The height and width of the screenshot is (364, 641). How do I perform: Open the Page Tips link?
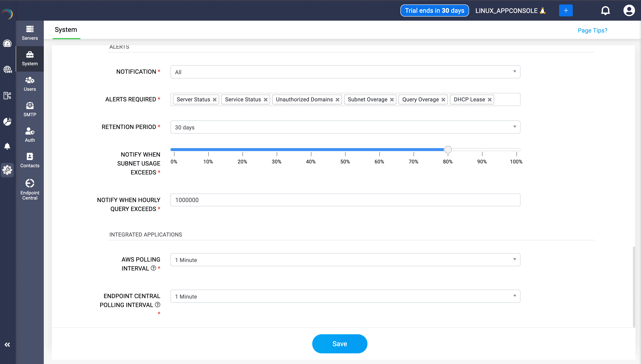point(592,31)
